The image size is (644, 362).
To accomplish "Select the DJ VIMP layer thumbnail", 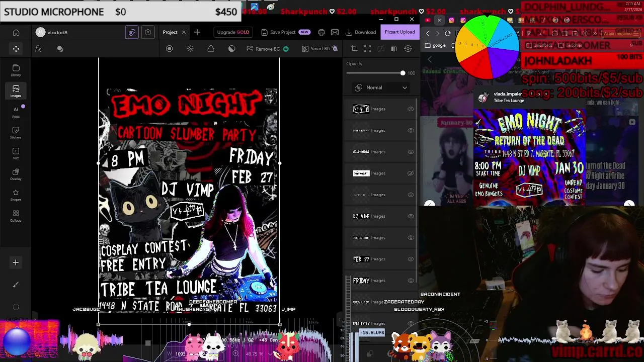I will [x=361, y=216].
